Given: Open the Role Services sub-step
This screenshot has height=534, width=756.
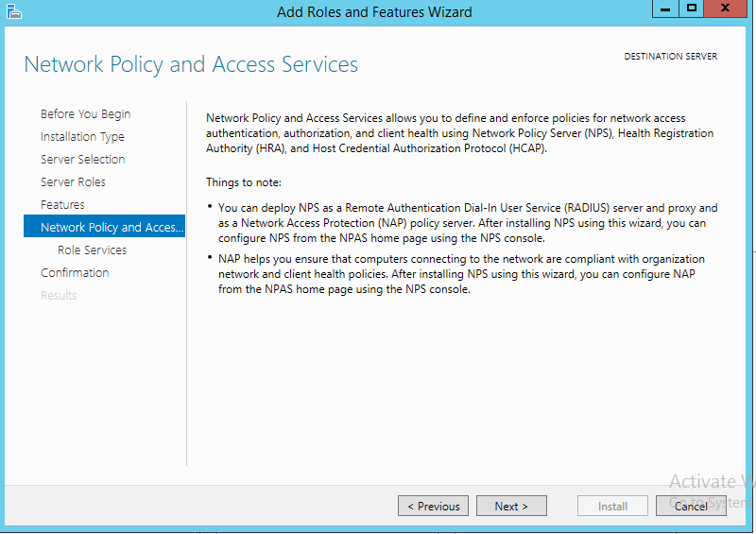Looking at the screenshot, I should pyautogui.click(x=92, y=250).
